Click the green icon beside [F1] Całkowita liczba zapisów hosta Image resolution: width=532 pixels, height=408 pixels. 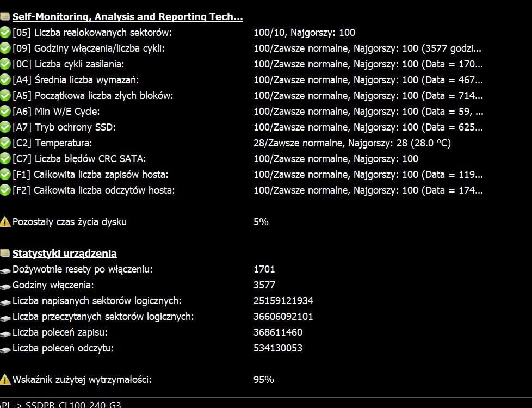coord(5,175)
